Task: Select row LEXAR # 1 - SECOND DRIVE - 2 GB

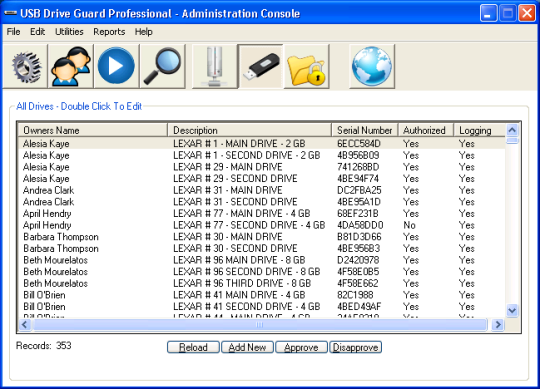Action: click(x=261, y=155)
